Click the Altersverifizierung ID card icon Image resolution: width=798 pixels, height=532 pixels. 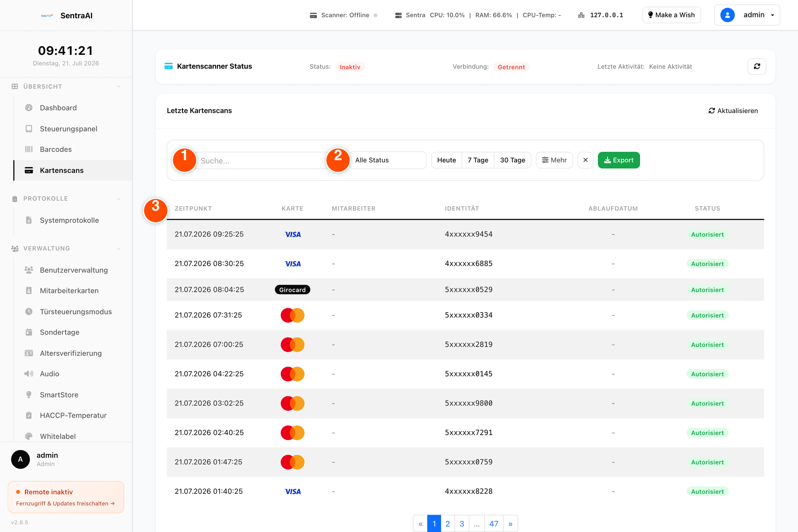29,353
